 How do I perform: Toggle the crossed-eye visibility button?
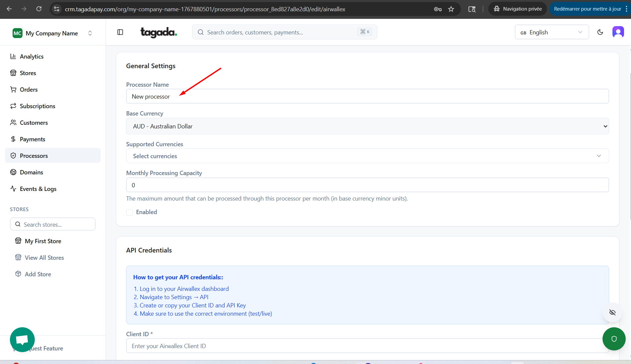612,312
